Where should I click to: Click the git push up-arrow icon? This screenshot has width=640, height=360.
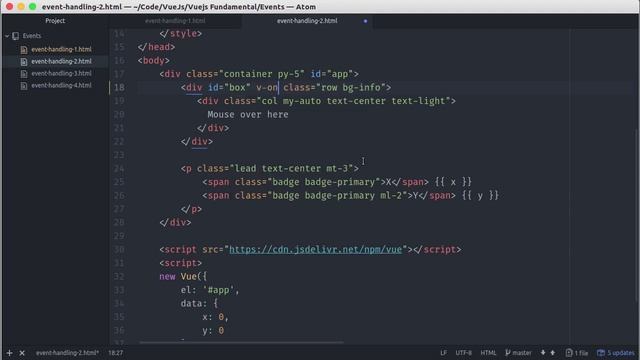[x=553, y=353]
